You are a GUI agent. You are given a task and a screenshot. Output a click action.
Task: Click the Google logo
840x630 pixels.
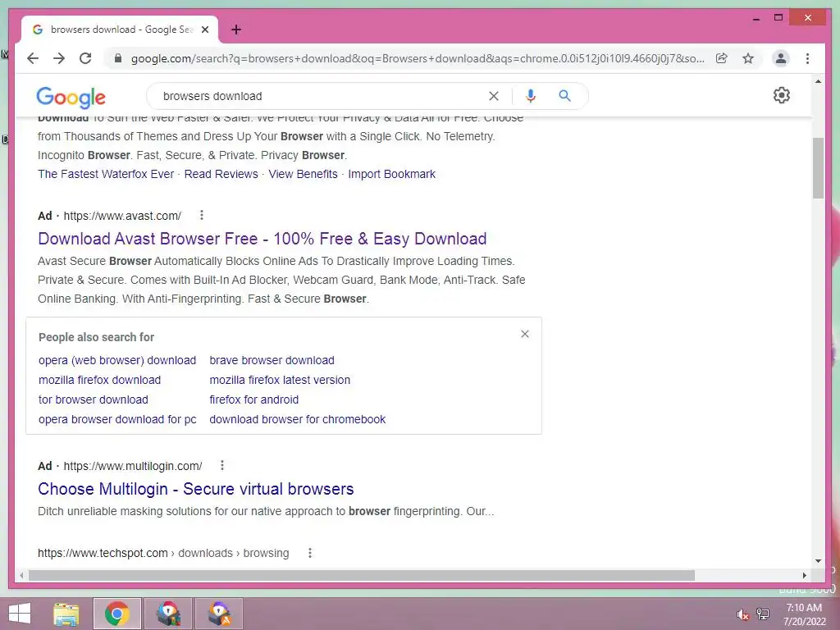(71, 97)
